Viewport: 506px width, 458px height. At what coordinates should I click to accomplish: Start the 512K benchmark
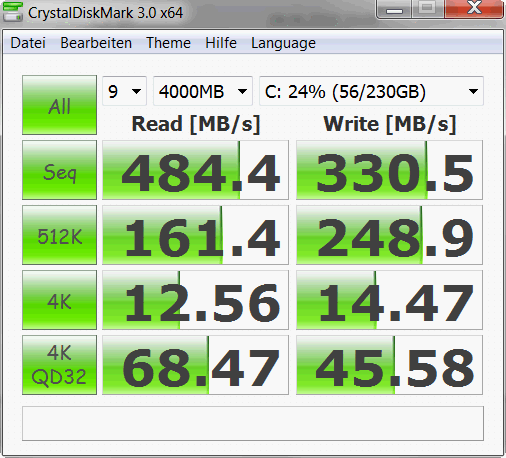[59, 235]
